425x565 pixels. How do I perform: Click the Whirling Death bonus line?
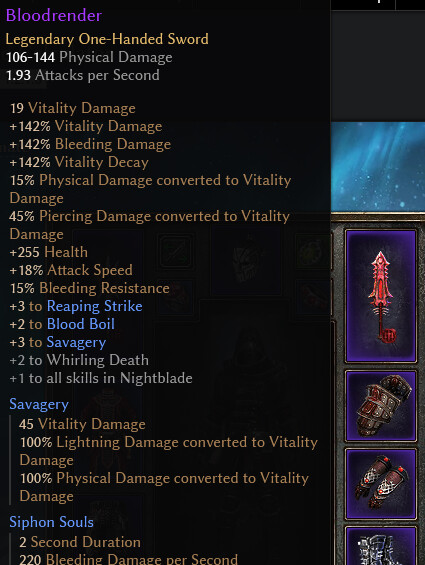[79, 360]
